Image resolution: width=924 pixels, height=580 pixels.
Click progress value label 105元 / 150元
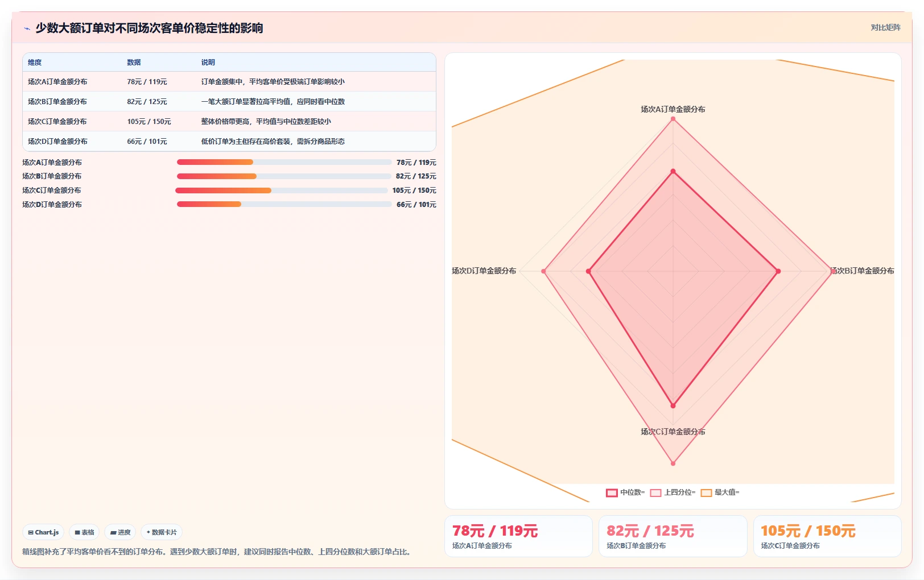(x=414, y=190)
